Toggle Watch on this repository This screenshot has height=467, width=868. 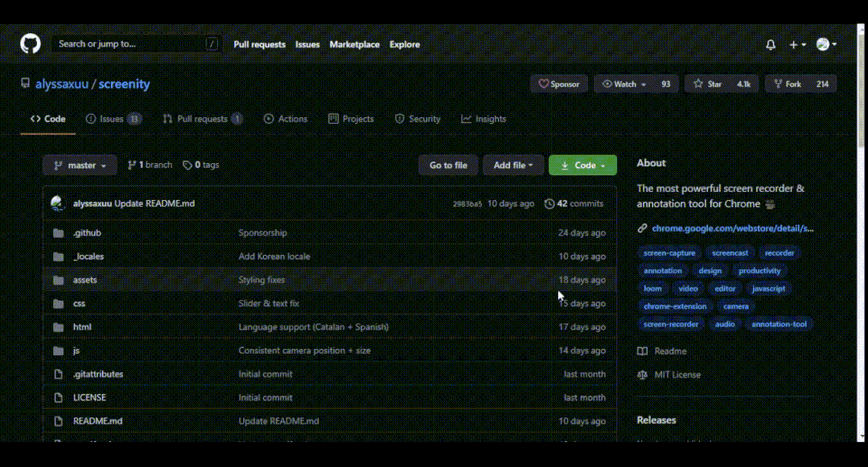point(624,84)
